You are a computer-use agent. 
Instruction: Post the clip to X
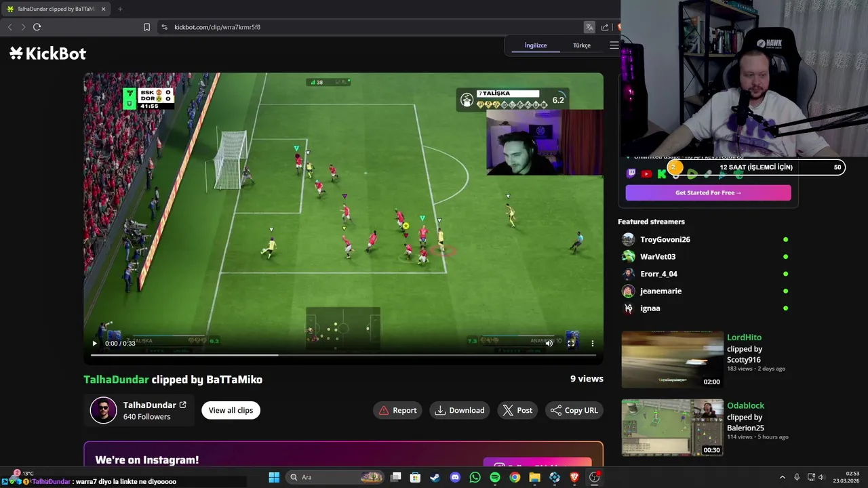(517, 410)
